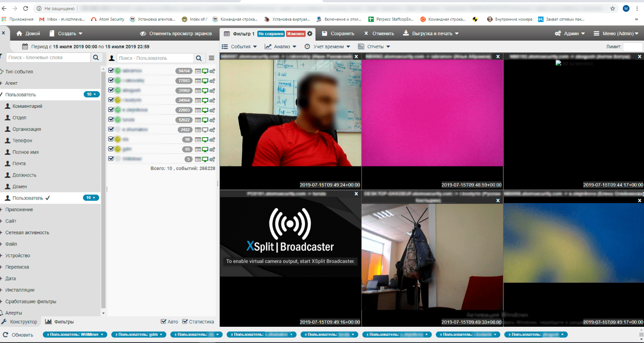
Task: Remove the gdm user filter tag
Action: click(161, 334)
